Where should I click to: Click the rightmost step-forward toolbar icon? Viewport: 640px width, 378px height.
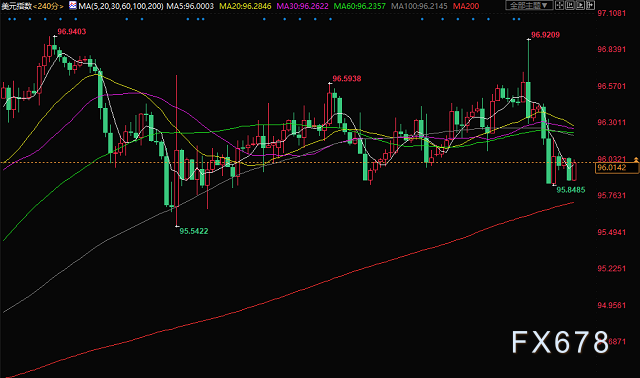590,5
